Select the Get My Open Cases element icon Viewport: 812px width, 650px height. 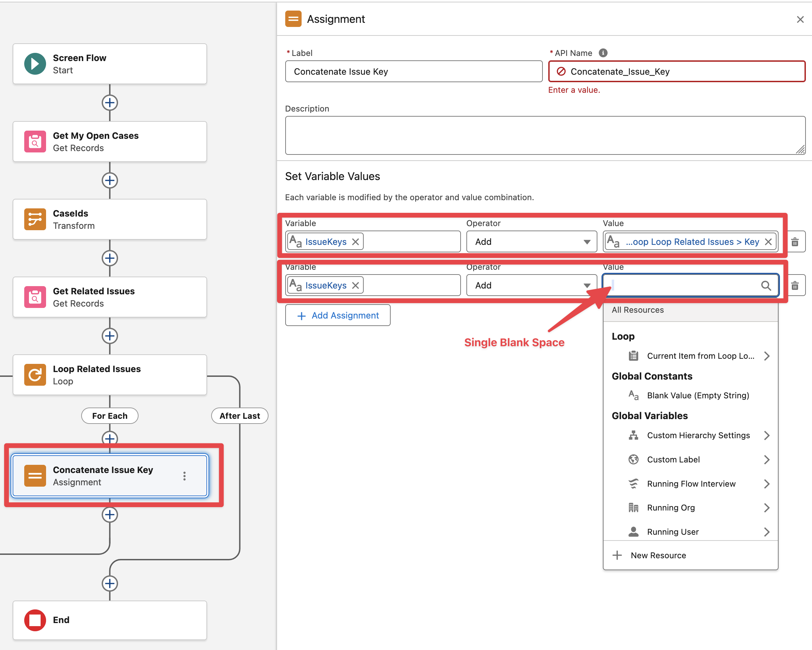coord(35,142)
